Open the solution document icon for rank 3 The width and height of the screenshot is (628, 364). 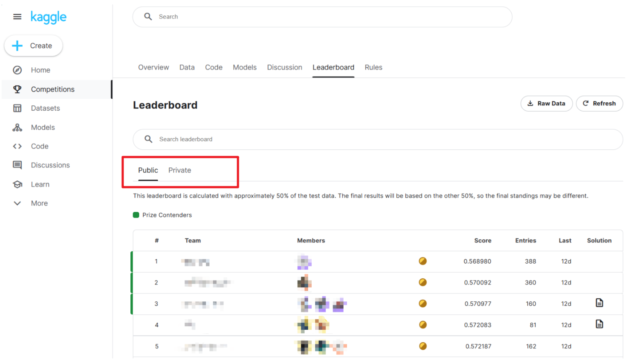599,303
